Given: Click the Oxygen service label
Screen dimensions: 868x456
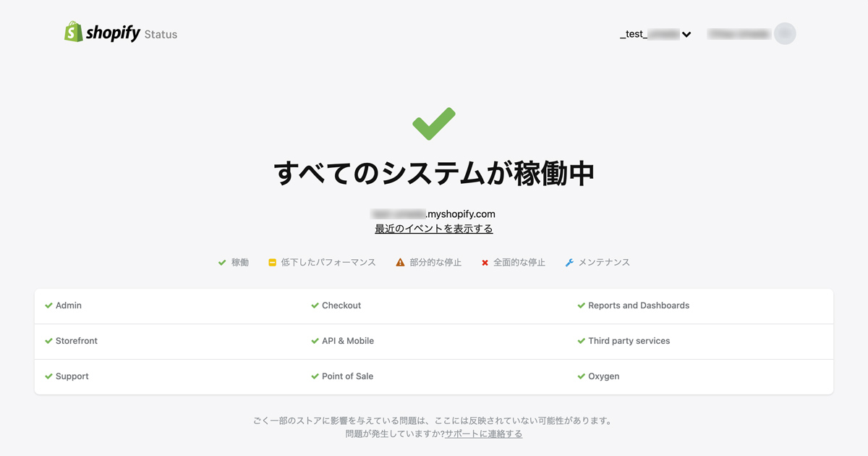Looking at the screenshot, I should 604,376.
